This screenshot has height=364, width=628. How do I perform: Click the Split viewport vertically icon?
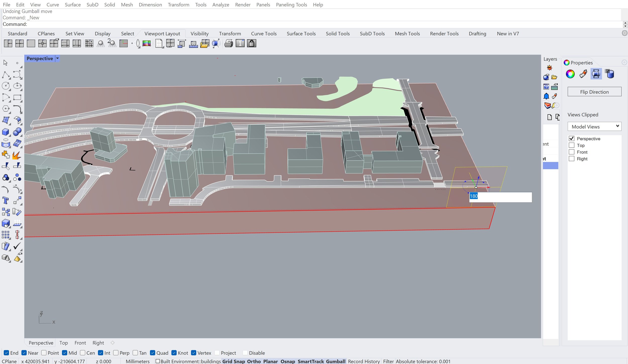(77, 43)
